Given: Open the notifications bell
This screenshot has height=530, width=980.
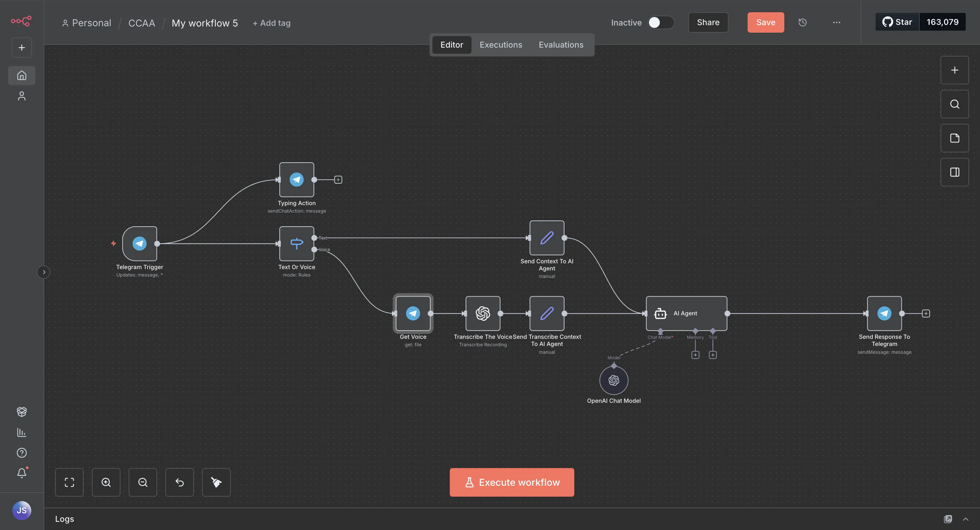Looking at the screenshot, I should 21,473.
